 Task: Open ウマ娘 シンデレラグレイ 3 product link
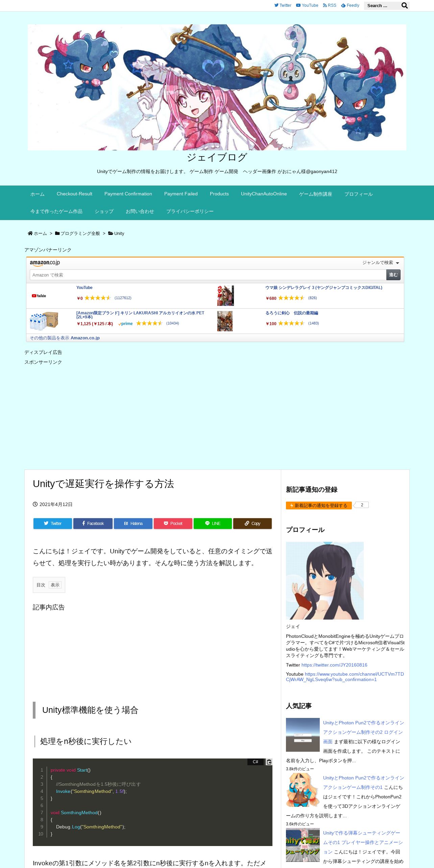[x=324, y=288]
